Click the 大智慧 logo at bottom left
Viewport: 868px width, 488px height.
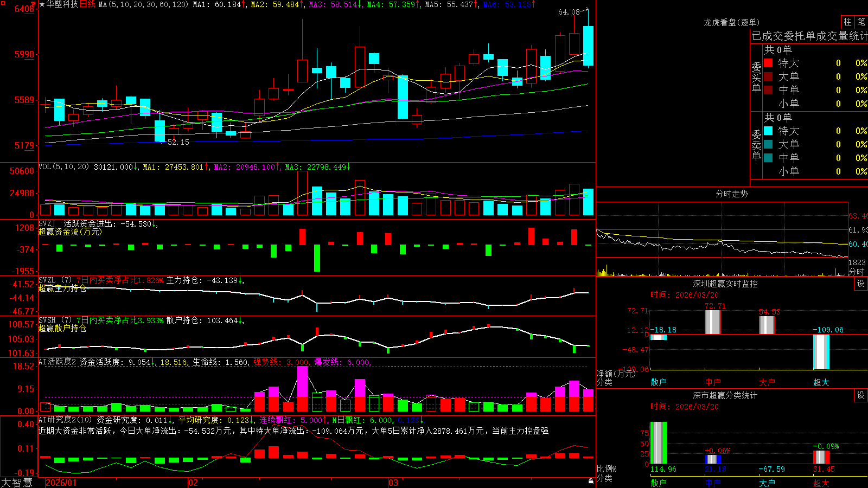click(x=17, y=483)
